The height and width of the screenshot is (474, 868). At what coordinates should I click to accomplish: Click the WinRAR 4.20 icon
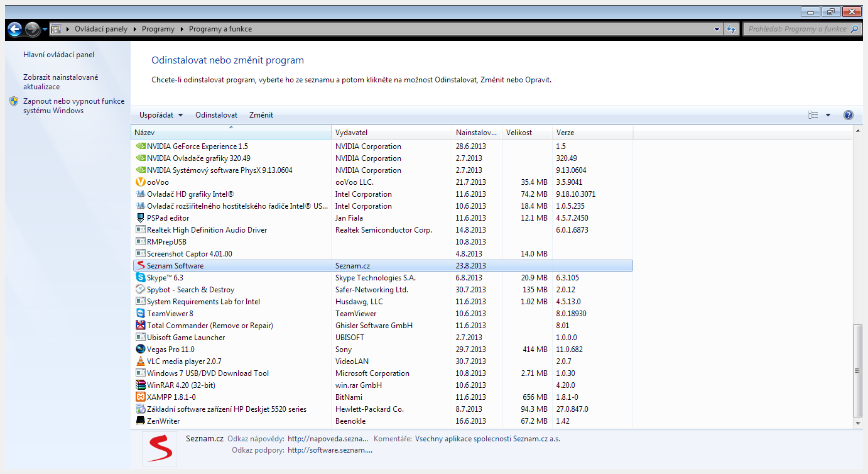click(x=141, y=385)
